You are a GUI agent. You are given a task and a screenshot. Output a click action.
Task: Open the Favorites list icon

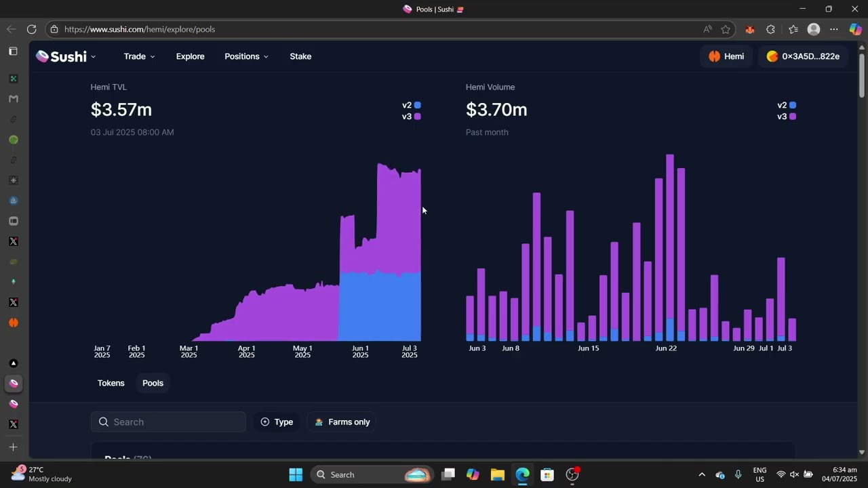[x=793, y=29]
